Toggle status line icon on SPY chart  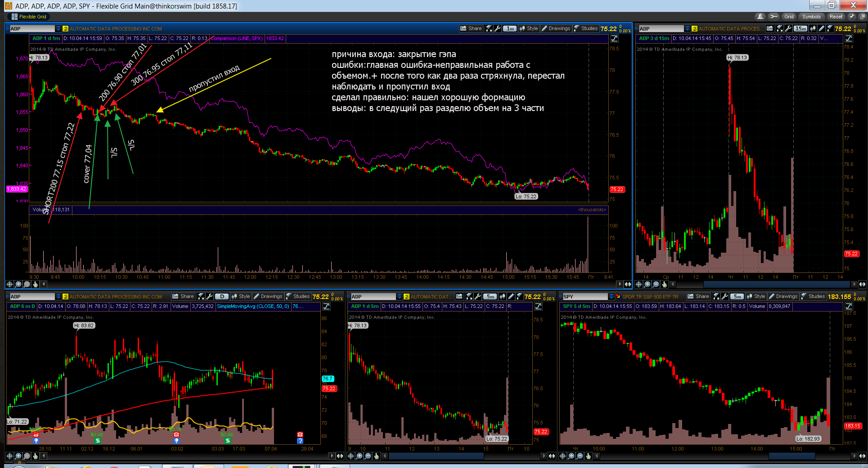[x=849, y=307]
